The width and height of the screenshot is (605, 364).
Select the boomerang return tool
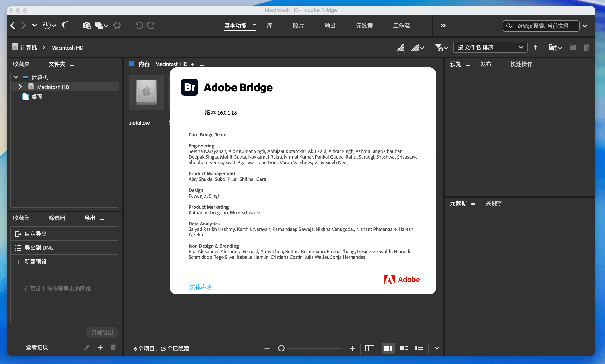[x=64, y=25]
